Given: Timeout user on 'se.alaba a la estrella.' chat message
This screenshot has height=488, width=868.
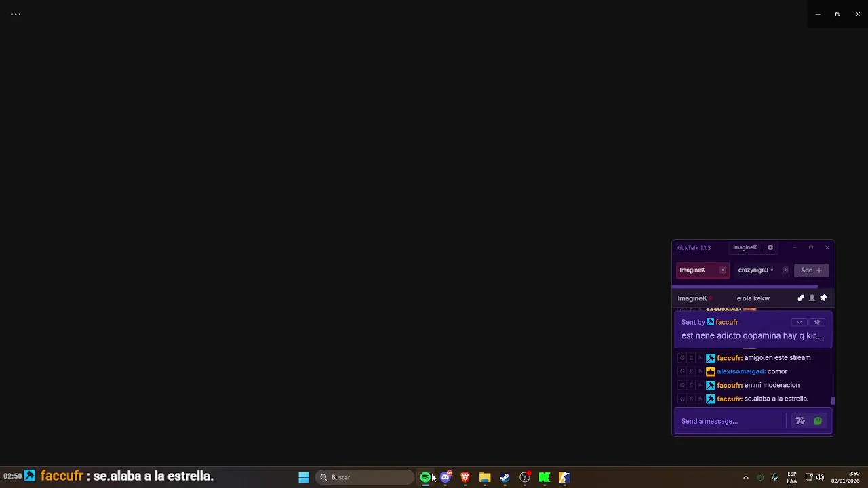Looking at the screenshot, I should (x=682, y=399).
